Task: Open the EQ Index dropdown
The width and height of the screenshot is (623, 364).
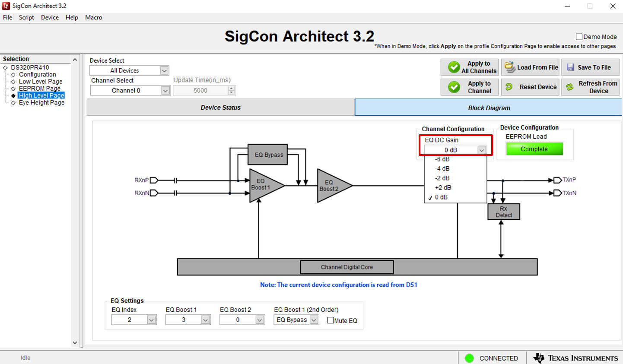Action: [x=134, y=320]
